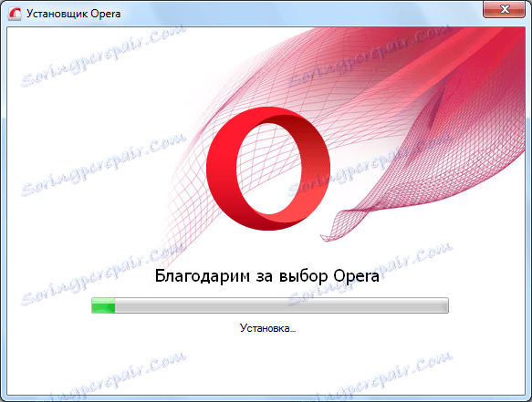532x402 pixels.
Task: Select the Установщик Opera title text
Action: (74, 14)
